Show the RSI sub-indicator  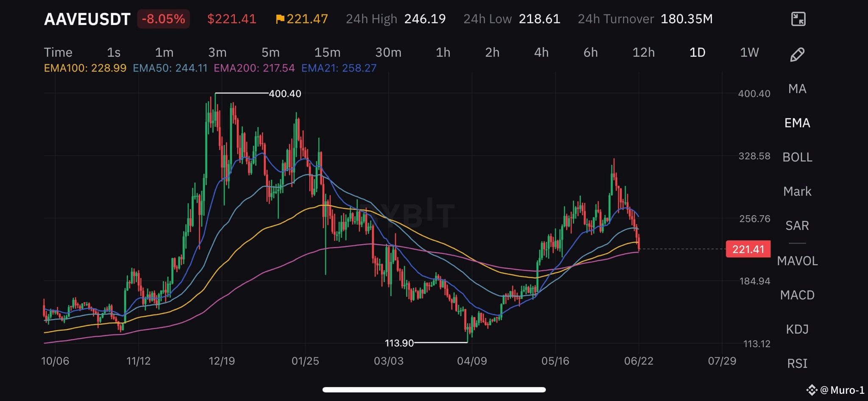[797, 364]
